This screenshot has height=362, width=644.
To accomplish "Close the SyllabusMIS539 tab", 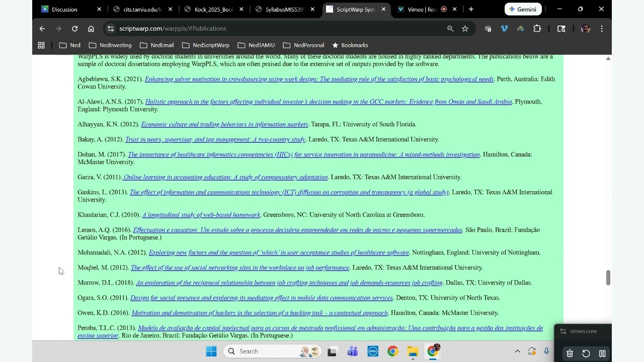I will click(x=312, y=9).
